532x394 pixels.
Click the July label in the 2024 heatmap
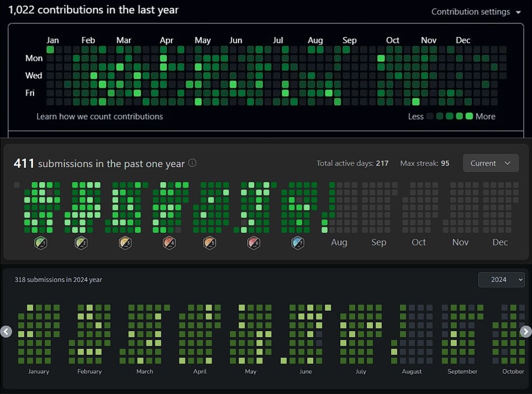(361, 371)
